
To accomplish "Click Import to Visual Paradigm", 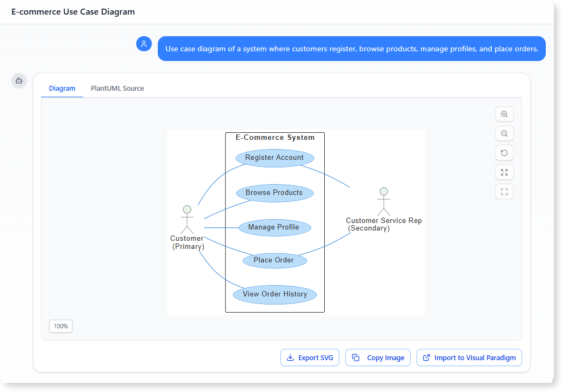I will (469, 357).
